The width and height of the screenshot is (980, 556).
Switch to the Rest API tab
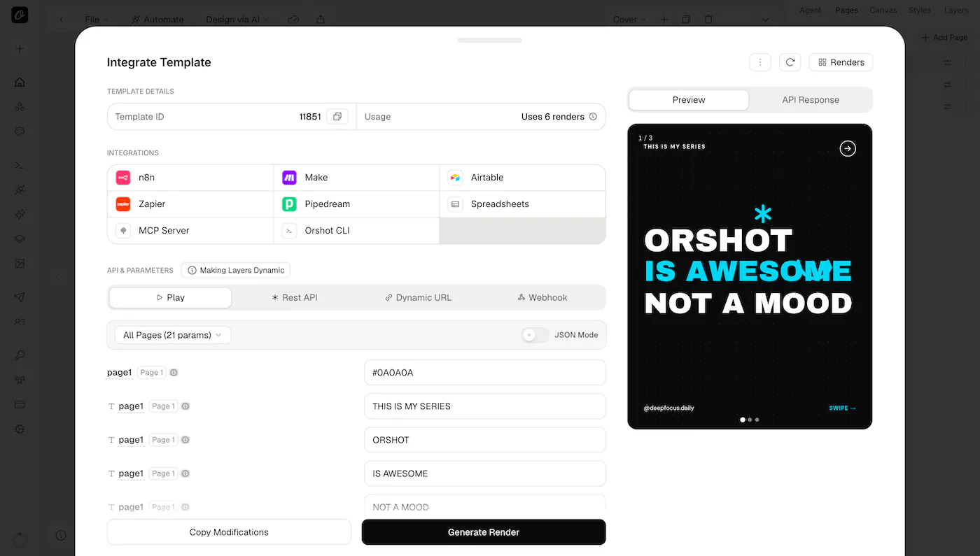pos(295,297)
